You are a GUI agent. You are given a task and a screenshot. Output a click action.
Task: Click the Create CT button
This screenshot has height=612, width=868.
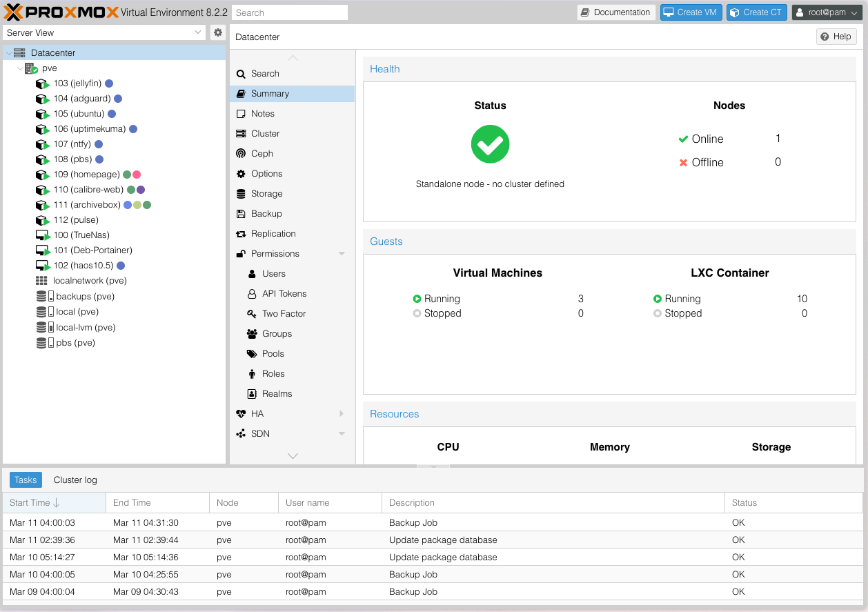pos(756,12)
